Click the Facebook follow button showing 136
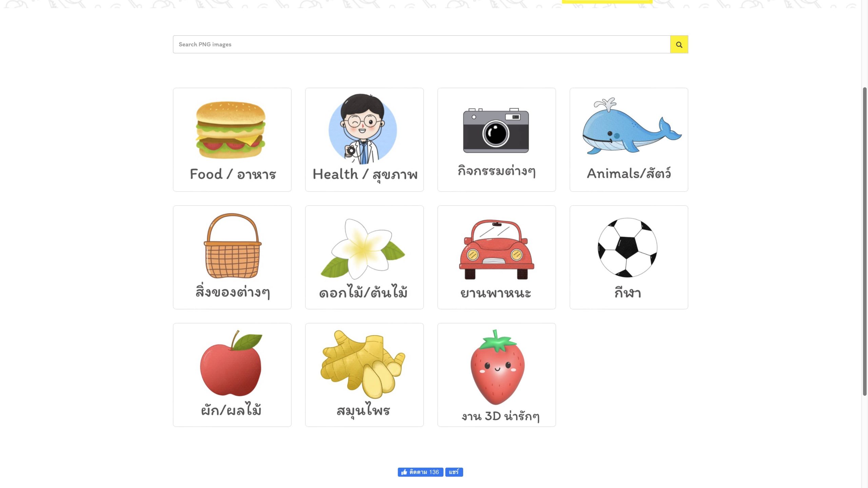Screen dimensions: 868x488 [420, 472]
